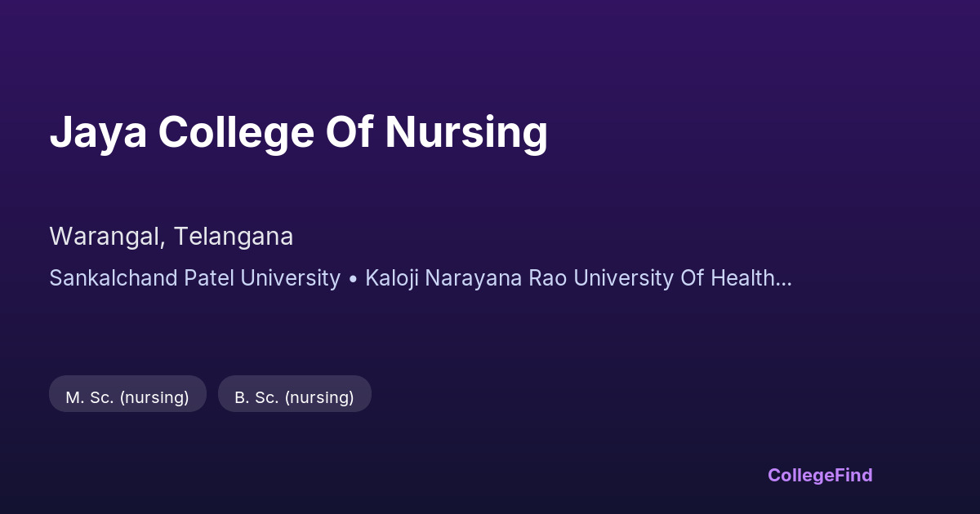Click the word Kaloji in the affiliation line

[391, 278]
